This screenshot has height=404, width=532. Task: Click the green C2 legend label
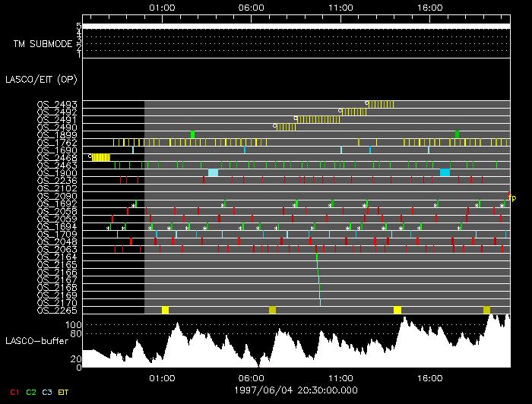[30, 392]
